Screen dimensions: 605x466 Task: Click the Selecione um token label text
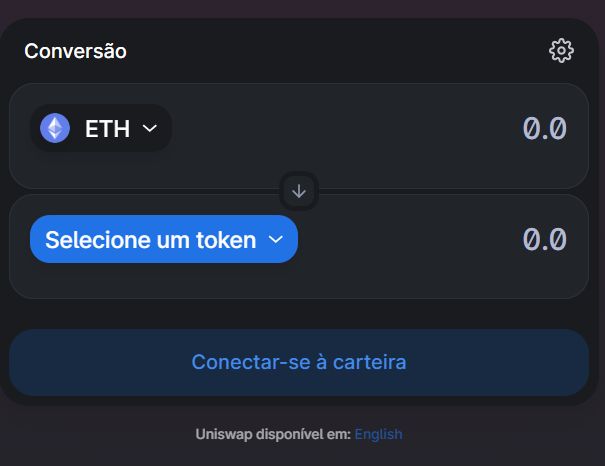pos(150,240)
